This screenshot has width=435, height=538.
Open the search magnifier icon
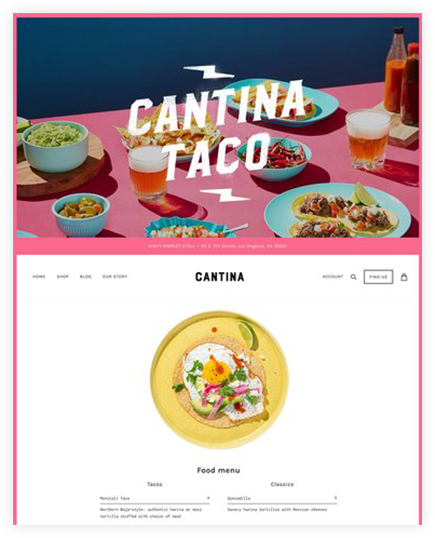click(353, 277)
